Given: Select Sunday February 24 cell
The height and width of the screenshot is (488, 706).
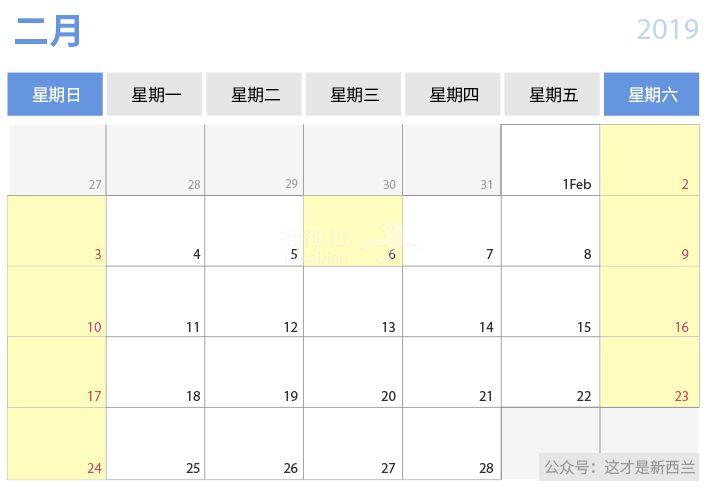Looking at the screenshot, I should pos(57,443).
